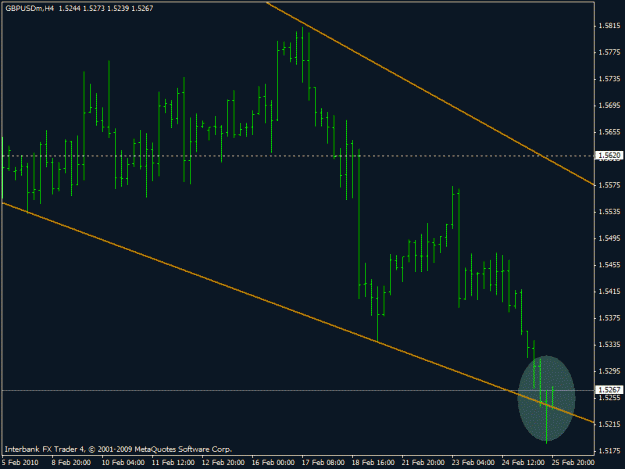Click the 1.5620 price label on the axis
The image size is (625, 469).
(x=609, y=155)
